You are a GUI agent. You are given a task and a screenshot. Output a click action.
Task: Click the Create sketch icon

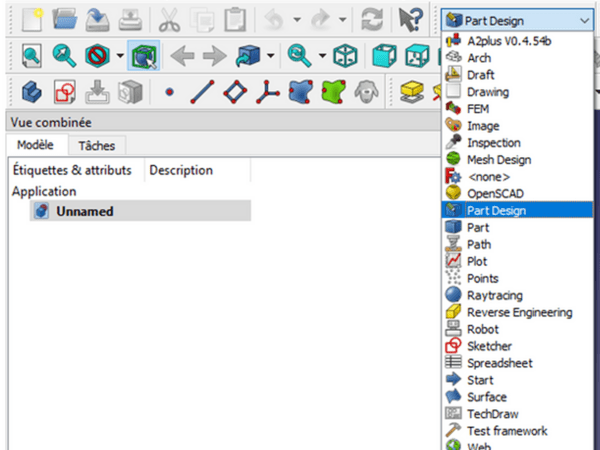tap(65, 92)
